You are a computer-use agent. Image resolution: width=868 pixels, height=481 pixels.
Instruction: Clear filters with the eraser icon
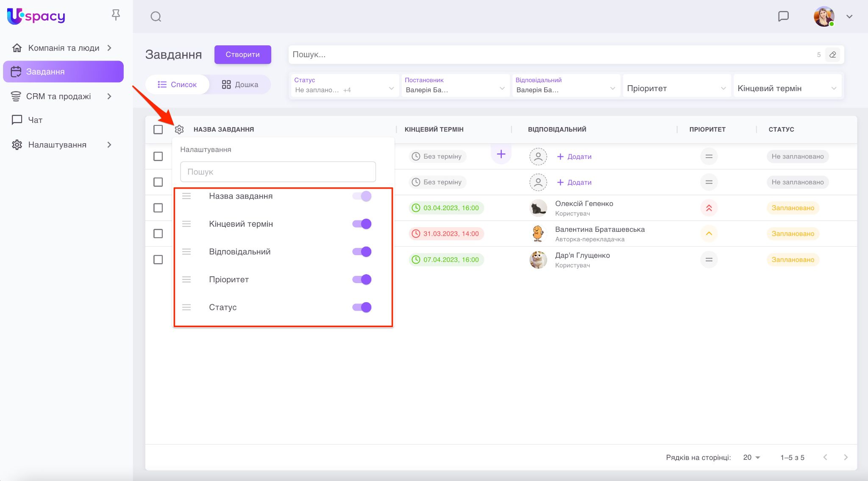click(x=832, y=55)
